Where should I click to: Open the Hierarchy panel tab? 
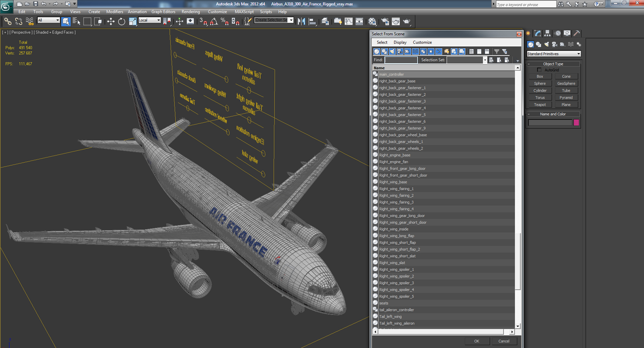click(547, 33)
